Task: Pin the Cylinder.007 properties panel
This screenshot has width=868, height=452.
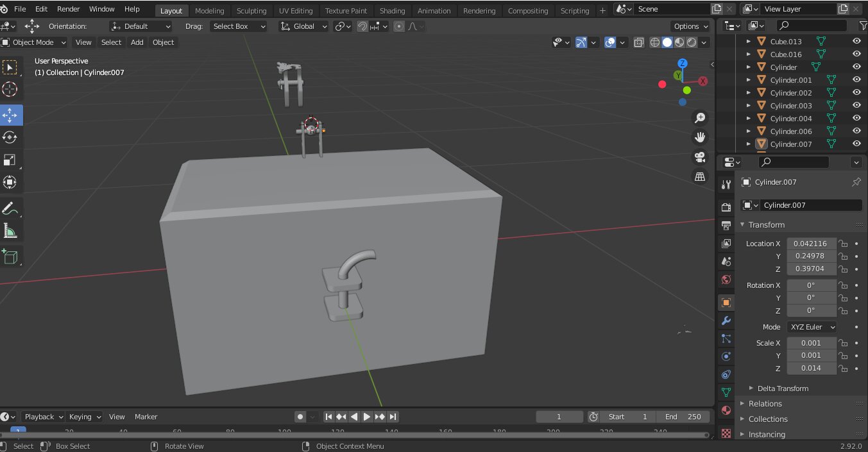Action: 856,182
